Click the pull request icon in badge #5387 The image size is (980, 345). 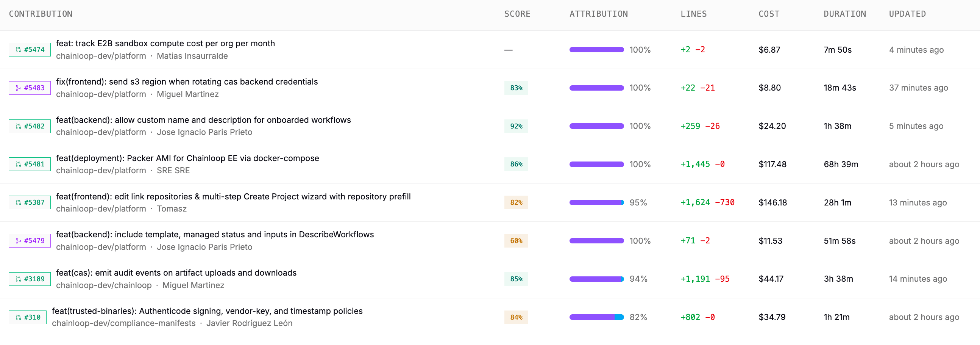[x=18, y=202]
